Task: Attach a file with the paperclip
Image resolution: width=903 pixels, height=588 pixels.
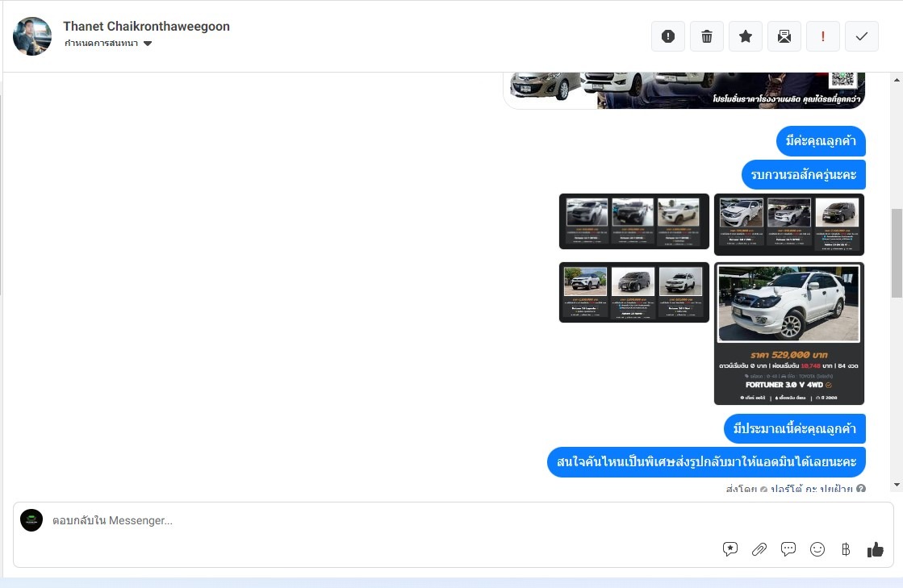Action: (759, 549)
